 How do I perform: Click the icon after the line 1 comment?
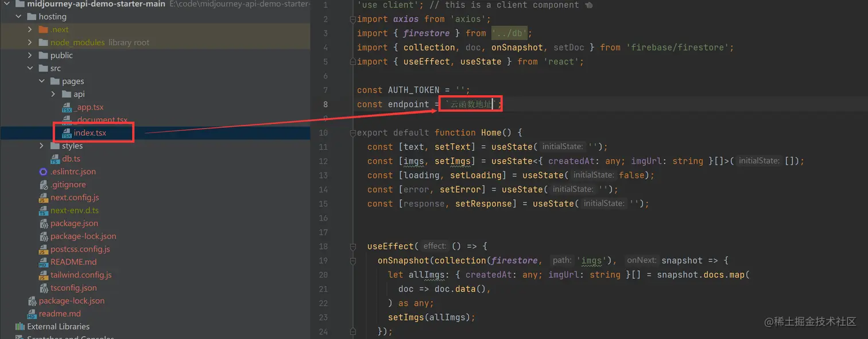588,5
